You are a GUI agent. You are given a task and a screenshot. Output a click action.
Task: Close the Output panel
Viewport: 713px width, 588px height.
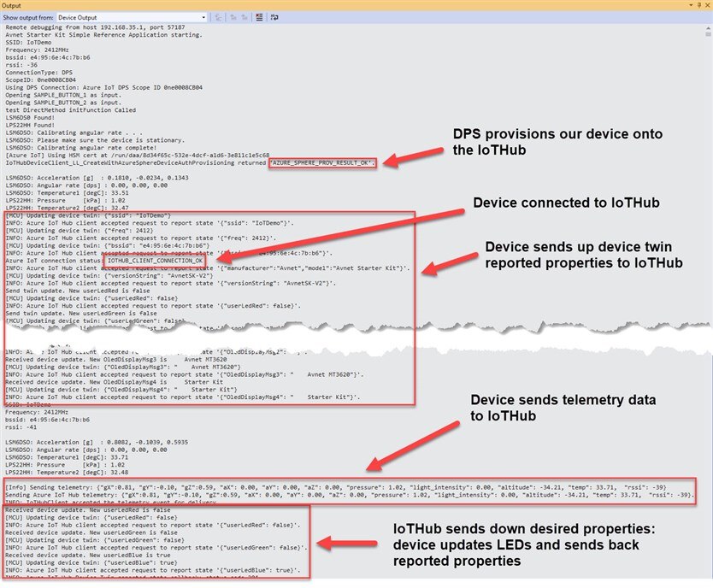[x=708, y=5]
